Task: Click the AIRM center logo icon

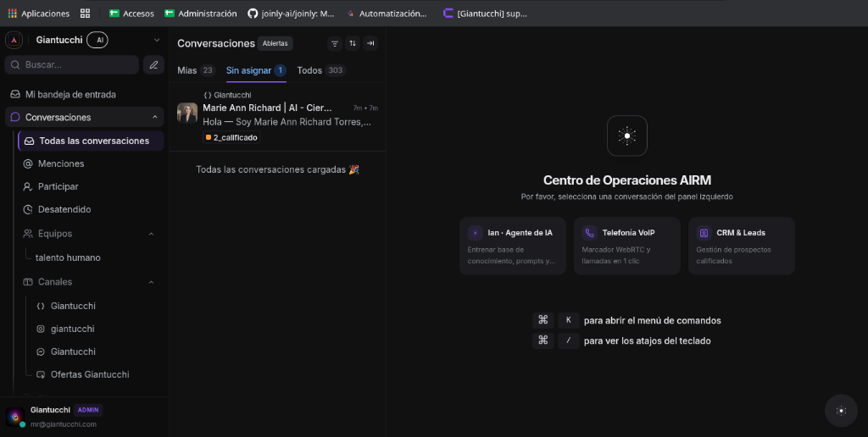Action: click(627, 136)
